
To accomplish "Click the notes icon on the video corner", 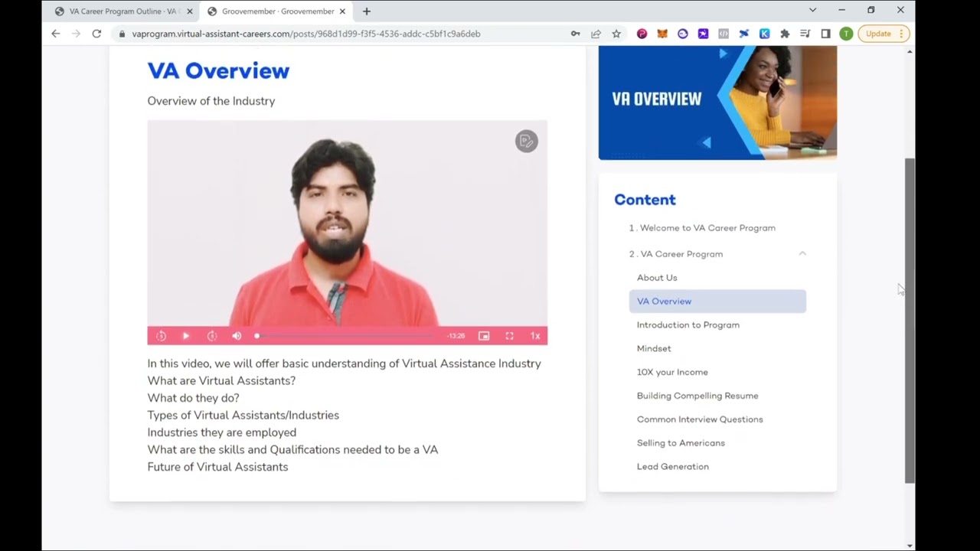I will tap(526, 141).
